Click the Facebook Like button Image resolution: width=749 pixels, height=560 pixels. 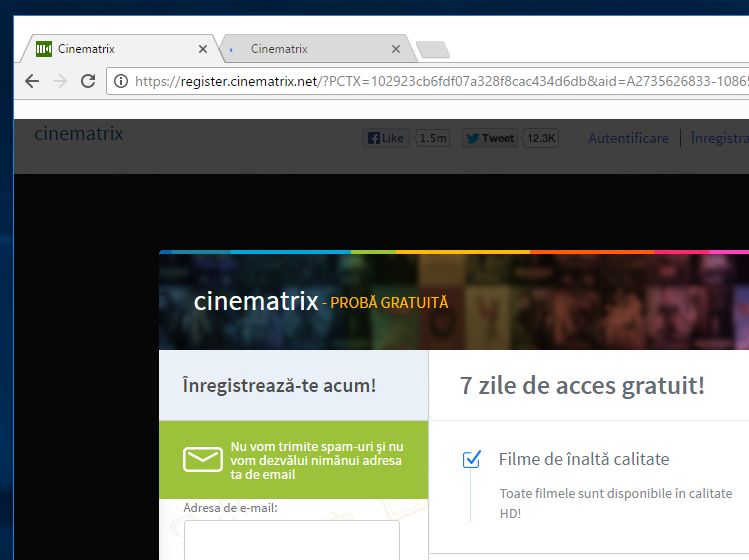click(386, 138)
